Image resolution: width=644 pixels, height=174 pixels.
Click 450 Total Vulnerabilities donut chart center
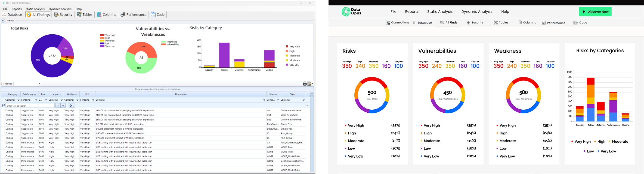[x=448, y=95]
